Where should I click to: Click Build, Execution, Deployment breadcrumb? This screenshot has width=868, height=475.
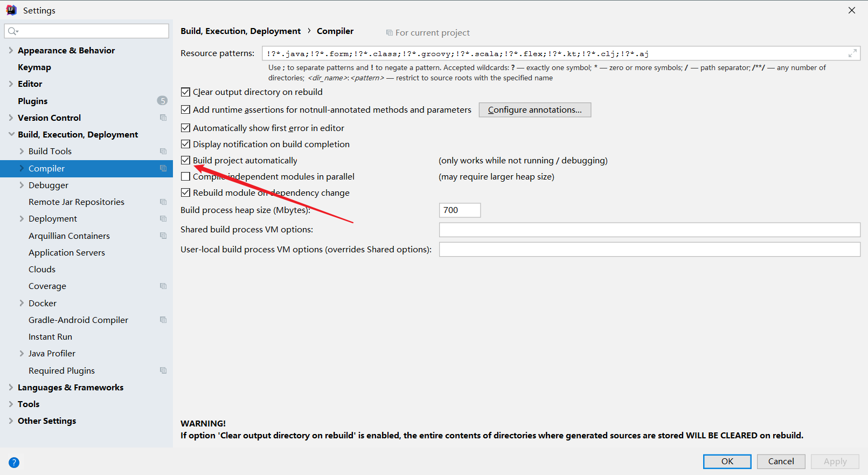click(241, 31)
